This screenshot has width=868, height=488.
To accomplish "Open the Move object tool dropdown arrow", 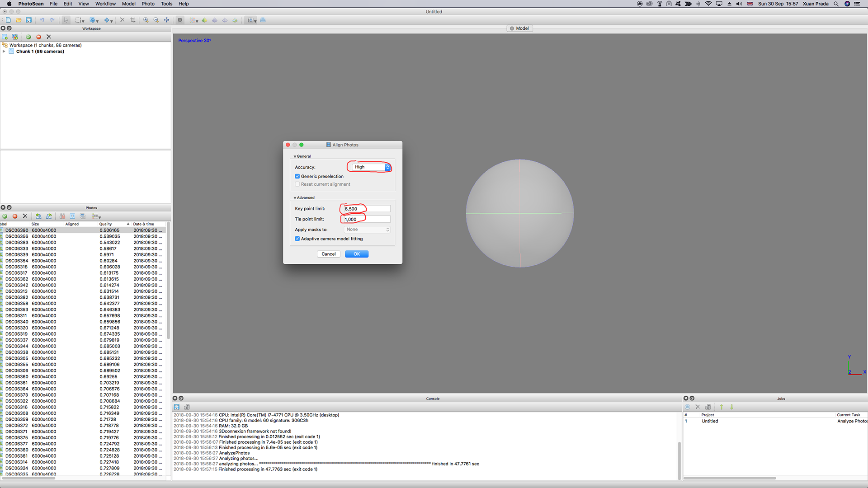I will point(112,21).
